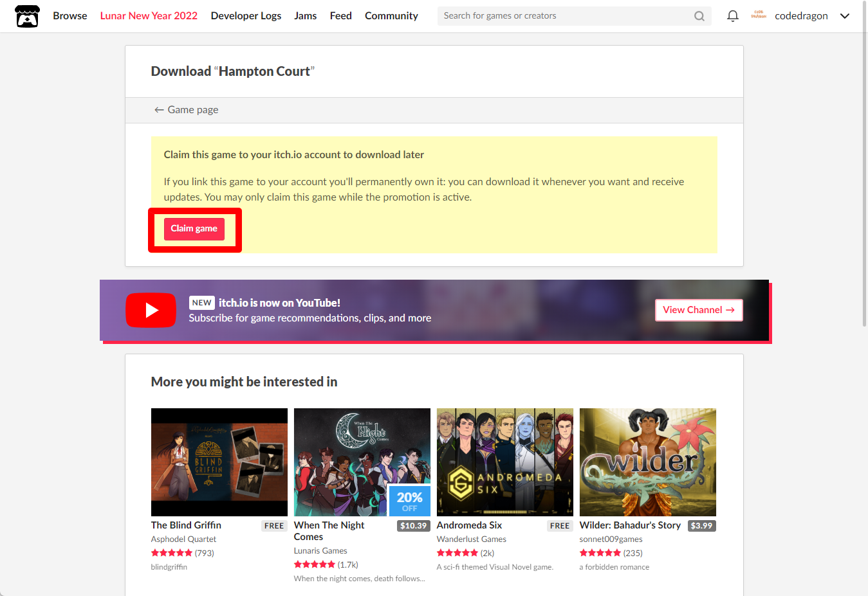Click the YouTube play logo
Image resolution: width=868 pixels, height=596 pixels.
click(151, 310)
